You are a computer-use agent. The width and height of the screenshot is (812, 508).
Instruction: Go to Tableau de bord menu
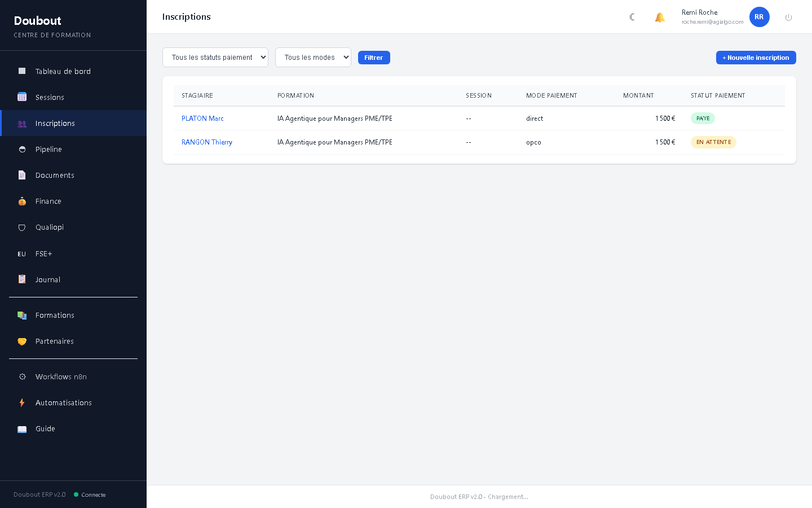[63, 71]
